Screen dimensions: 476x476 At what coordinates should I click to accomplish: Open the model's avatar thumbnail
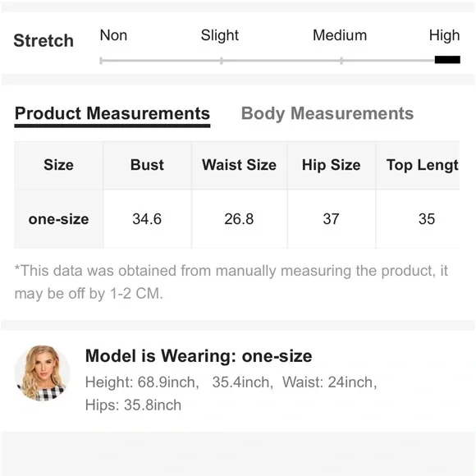pyautogui.click(x=42, y=373)
